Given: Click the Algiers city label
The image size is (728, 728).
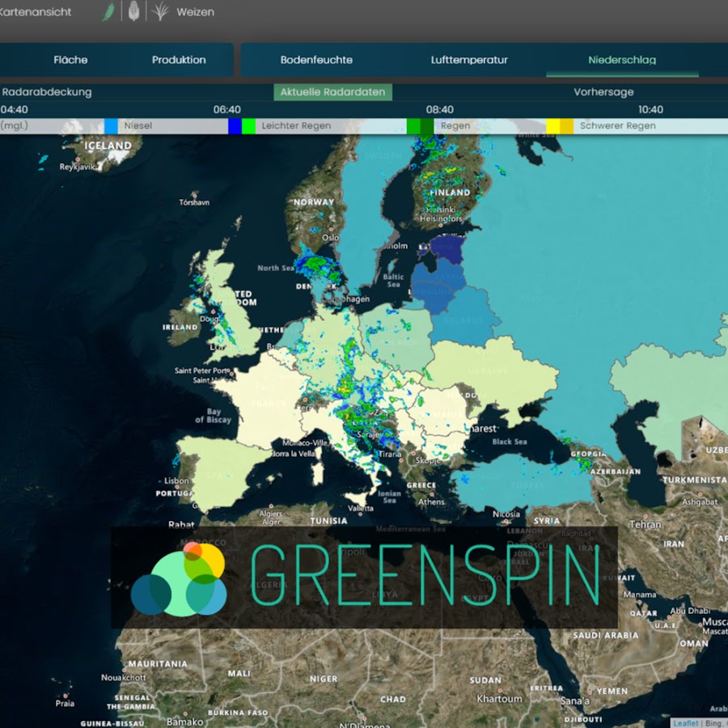Looking at the screenshot, I should point(271,514).
